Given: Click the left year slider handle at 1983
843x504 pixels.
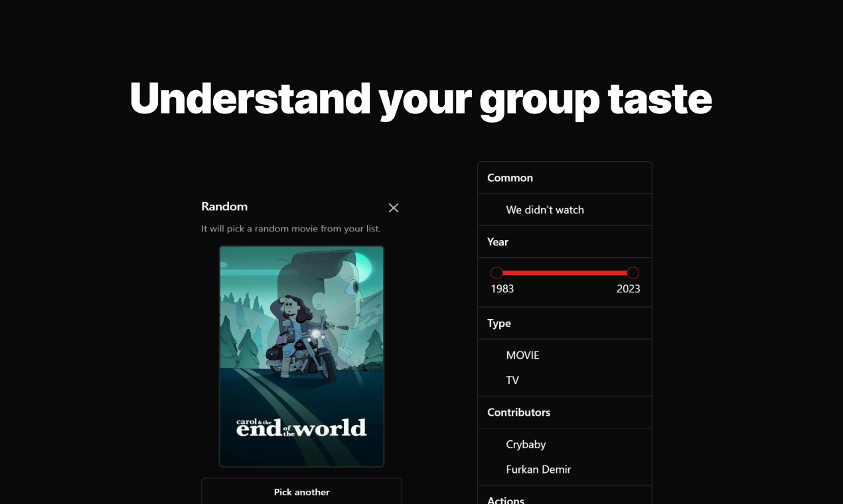Looking at the screenshot, I should 497,273.
